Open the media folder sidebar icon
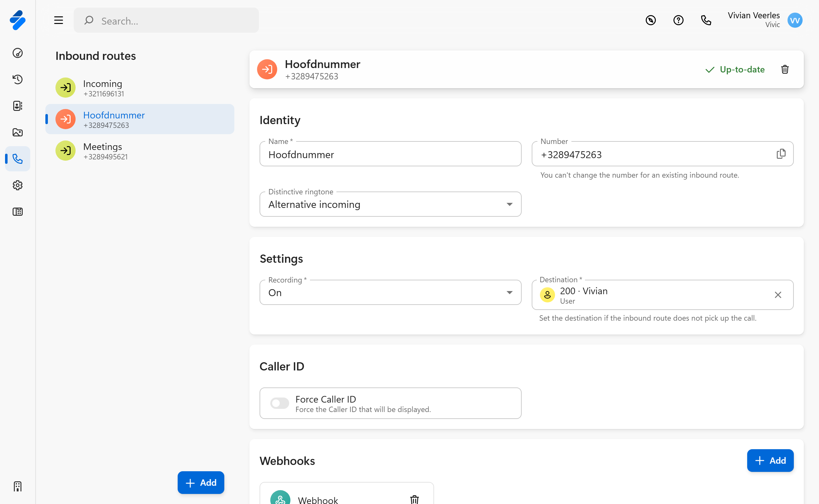The width and height of the screenshot is (819, 504). click(18, 132)
